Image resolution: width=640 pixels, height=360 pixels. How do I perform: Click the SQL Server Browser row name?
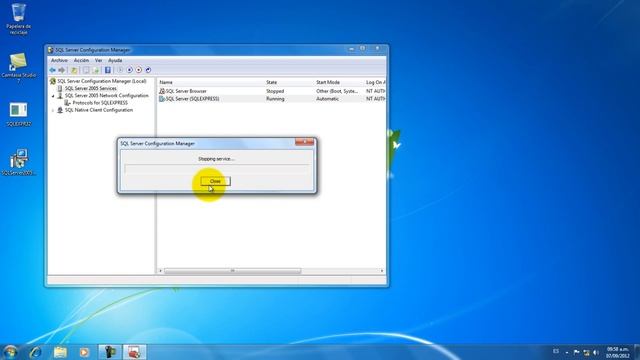186,91
